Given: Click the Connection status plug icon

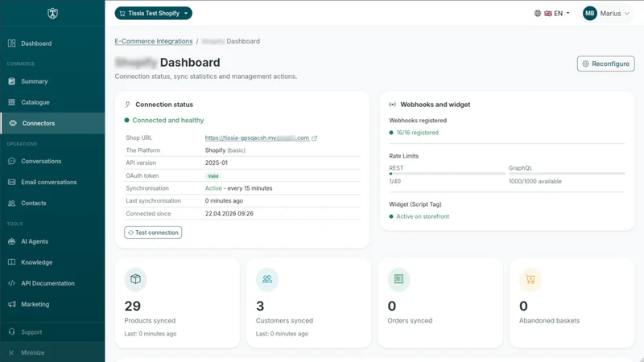Looking at the screenshot, I should [x=128, y=105].
